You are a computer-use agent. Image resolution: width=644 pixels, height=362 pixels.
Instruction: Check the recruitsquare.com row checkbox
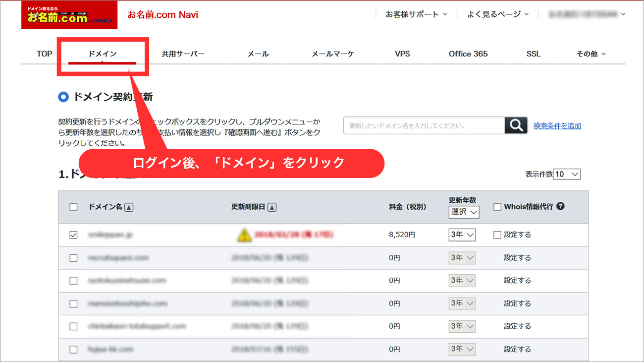click(x=73, y=258)
